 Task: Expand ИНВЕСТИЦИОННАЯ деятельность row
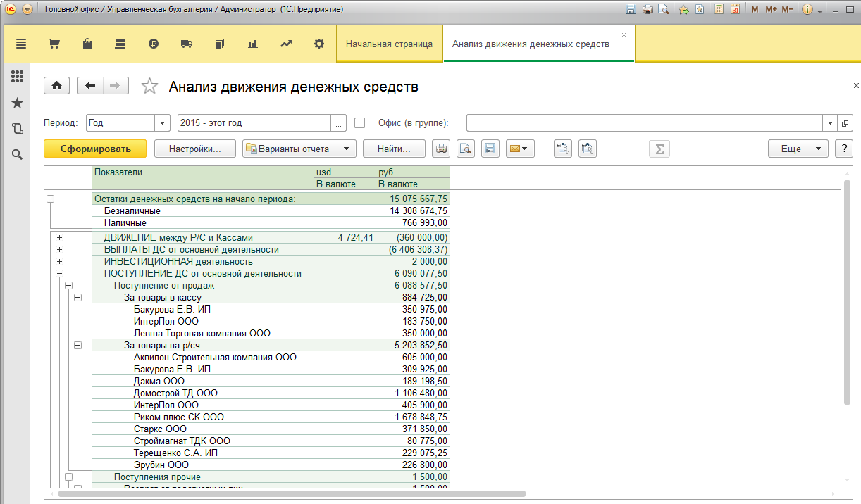point(59,262)
